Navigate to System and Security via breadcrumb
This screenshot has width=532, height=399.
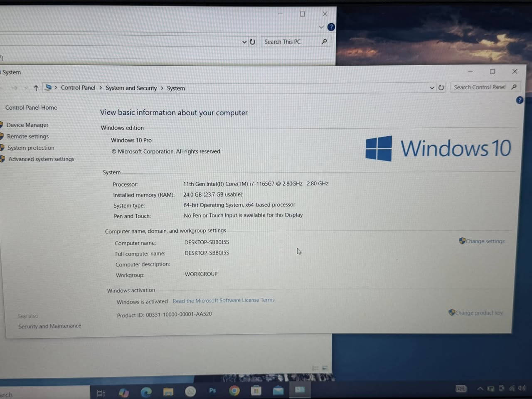pos(131,88)
